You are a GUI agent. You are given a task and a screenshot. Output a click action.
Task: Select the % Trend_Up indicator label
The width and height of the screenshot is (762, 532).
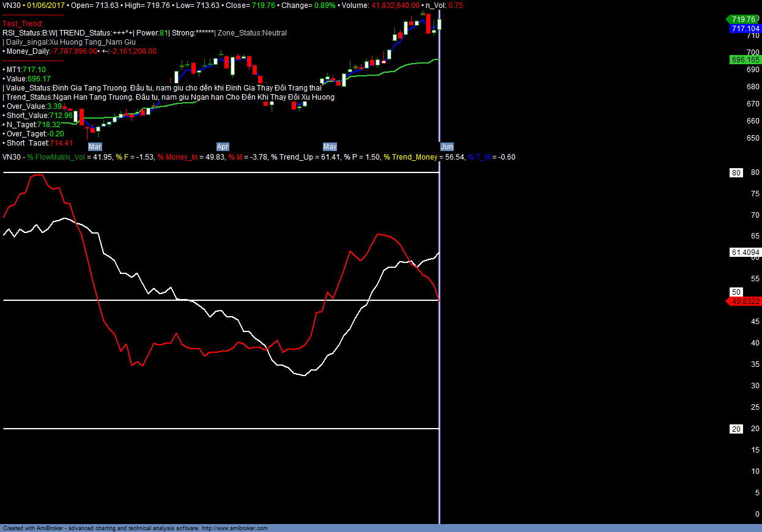tap(292, 157)
